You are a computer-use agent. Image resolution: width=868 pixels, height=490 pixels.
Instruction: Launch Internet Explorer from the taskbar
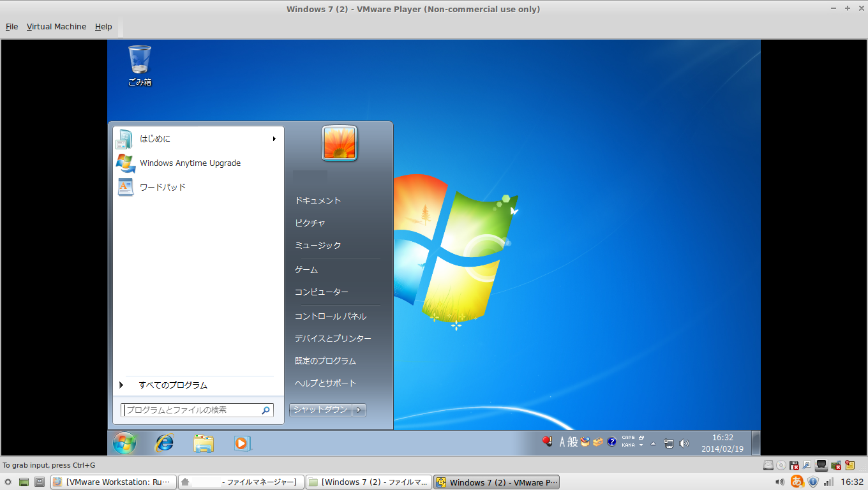click(x=165, y=443)
